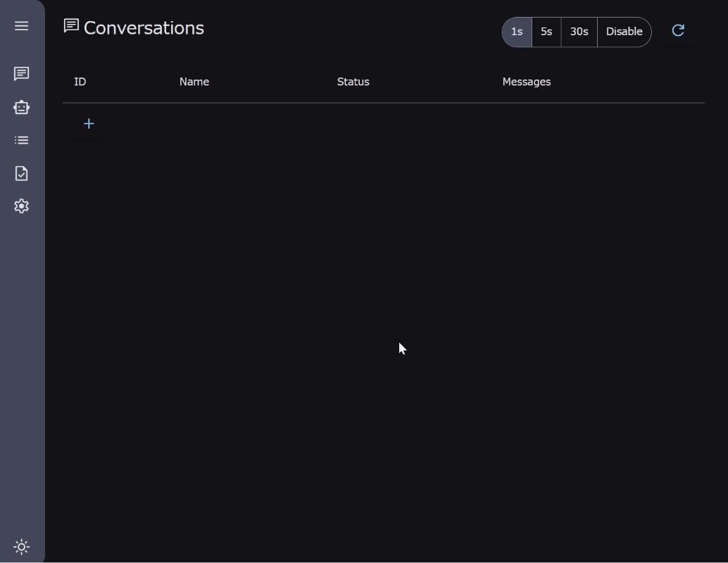Add a new conversation with plus button
The height and width of the screenshot is (563, 728).
89,124
